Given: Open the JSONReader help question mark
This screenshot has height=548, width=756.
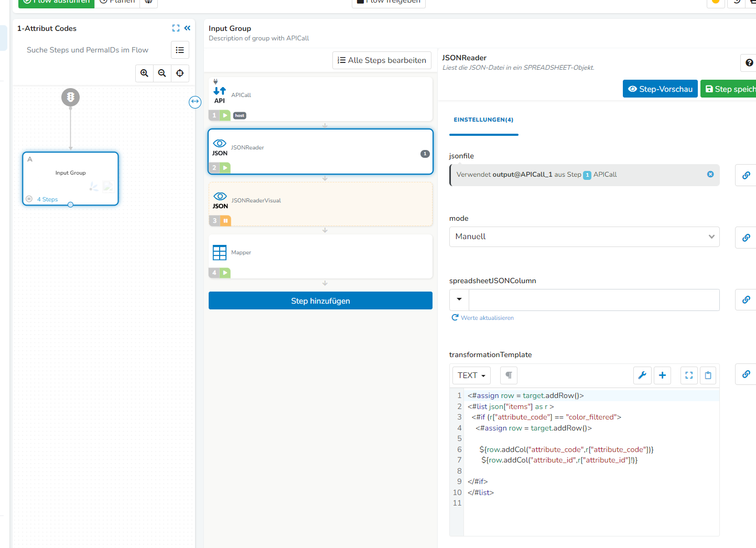Looking at the screenshot, I should coord(749,63).
